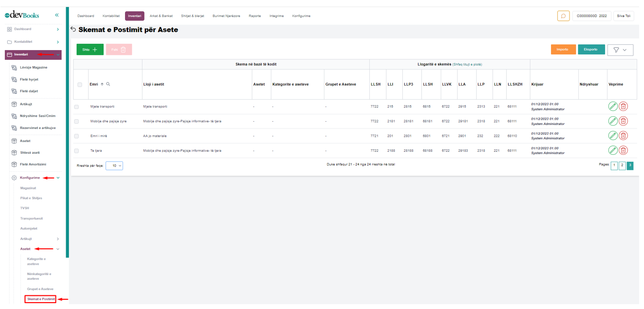Image resolution: width=644 pixels, height=309 pixels.
Task: Open Arkat & Bankat top menu tab
Action: click(x=161, y=16)
